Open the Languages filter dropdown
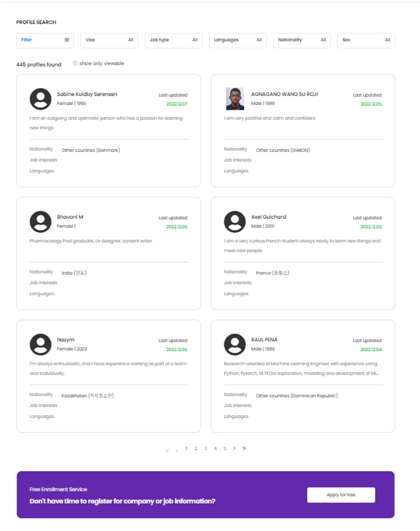Image resolution: width=420 pixels, height=531 pixels. (238, 40)
